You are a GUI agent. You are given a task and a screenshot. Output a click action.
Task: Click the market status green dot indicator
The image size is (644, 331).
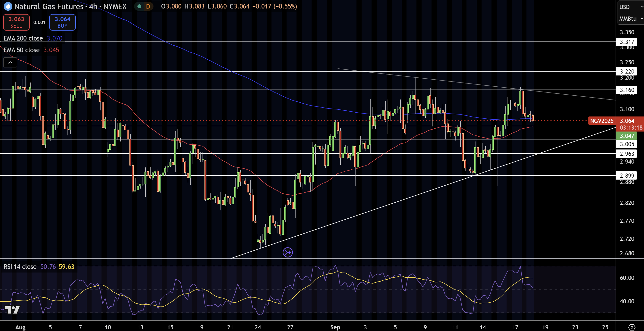tap(139, 7)
